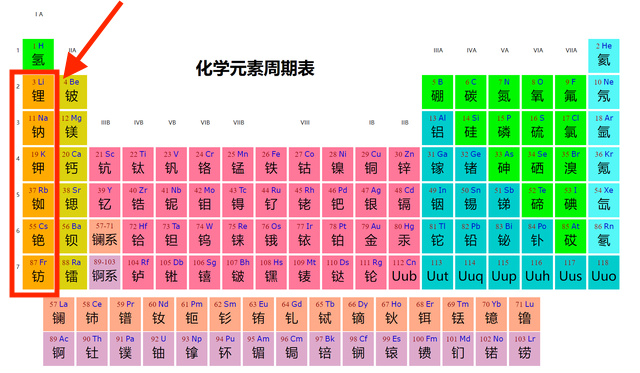Click the boron cell 5 B
The width and height of the screenshot is (640, 373).
tap(437, 92)
